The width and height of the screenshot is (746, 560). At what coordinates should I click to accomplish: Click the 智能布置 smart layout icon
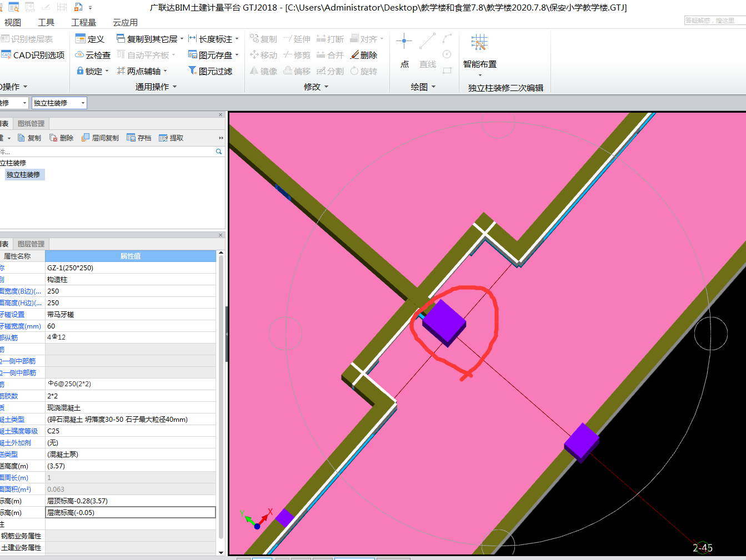coord(479,42)
